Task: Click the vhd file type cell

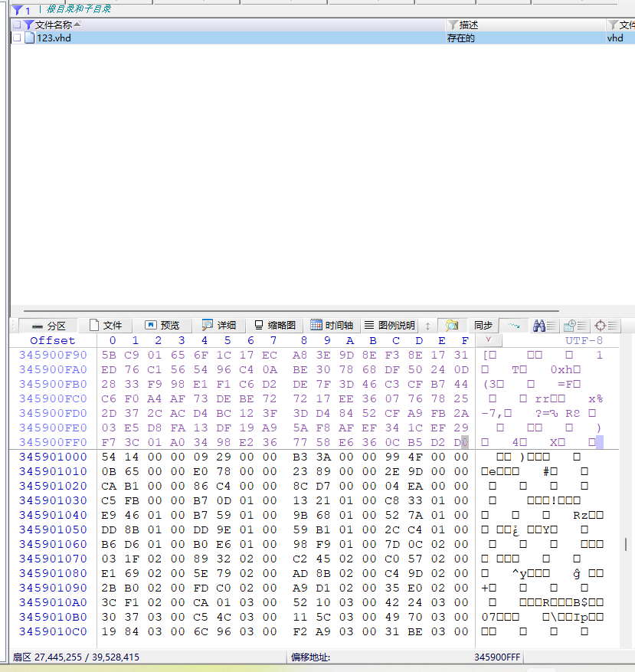Action: pos(615,38)
